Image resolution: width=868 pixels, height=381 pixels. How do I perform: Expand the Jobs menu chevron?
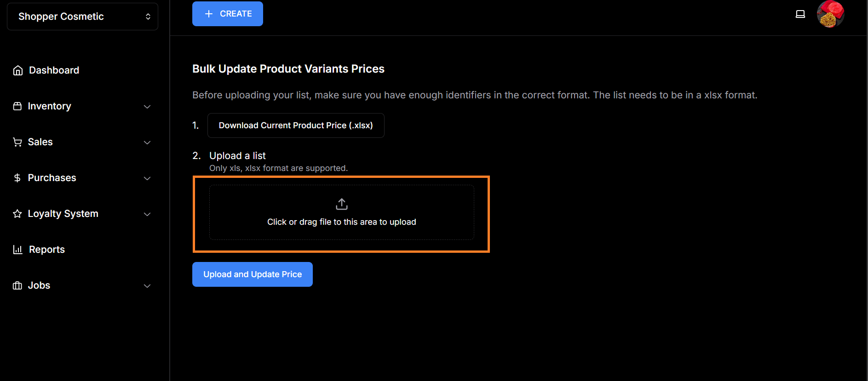pos(147,286)
